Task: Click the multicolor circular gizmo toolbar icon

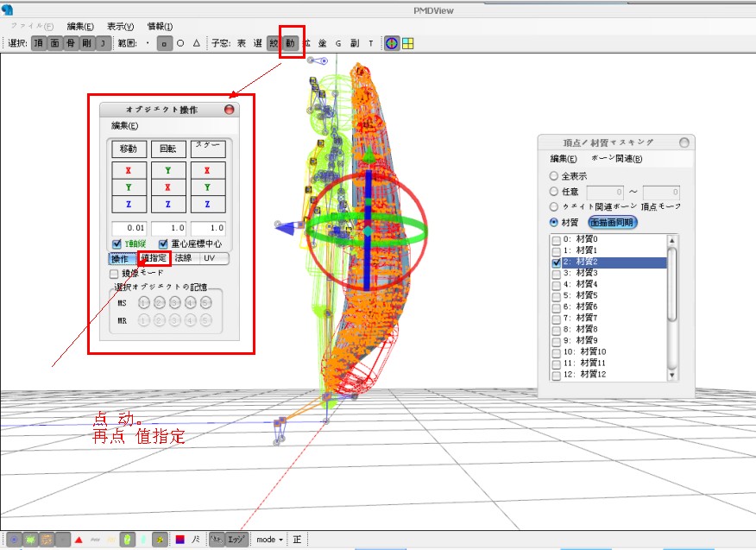Action: 392,43
